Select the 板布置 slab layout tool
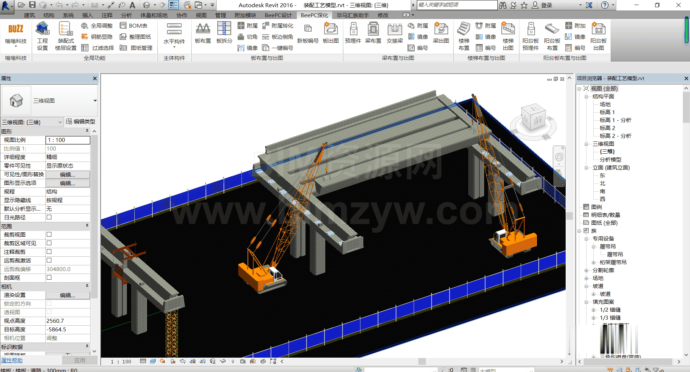Screen dimensions: 690x372 (202, 33)
